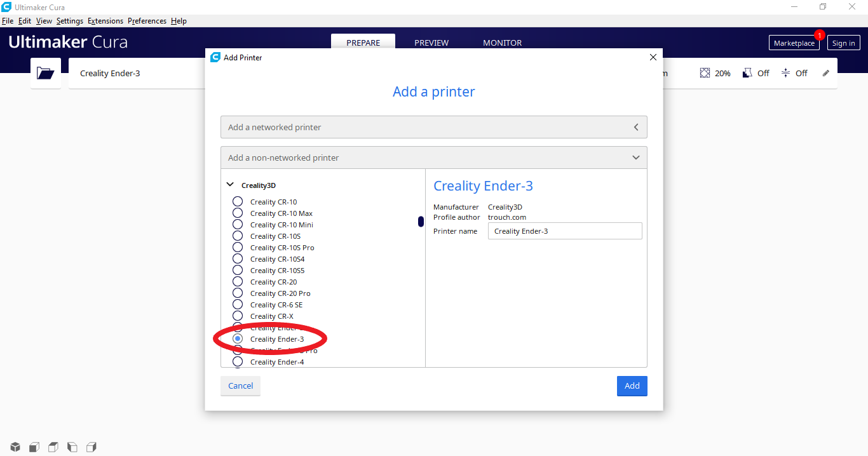Select Creality Ender-3 radio button
The width and height of the screenshot is (868, 456).
click(x=238, y=339)
